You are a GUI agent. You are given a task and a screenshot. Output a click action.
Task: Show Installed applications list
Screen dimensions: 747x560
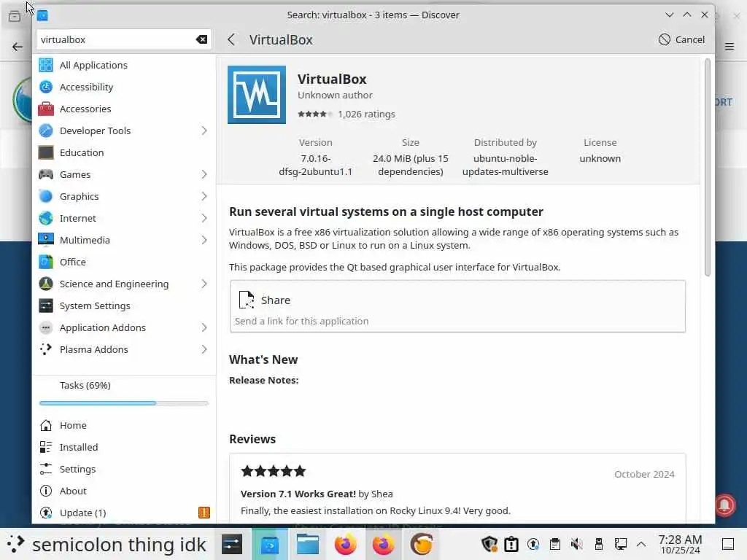tap(124, 448)
